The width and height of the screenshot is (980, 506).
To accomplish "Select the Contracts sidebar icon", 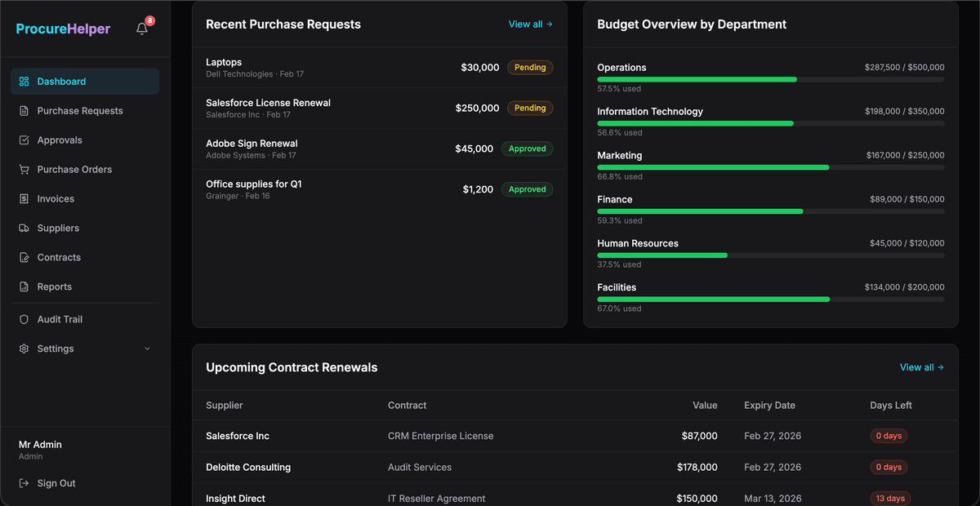I will coord(23,257).
